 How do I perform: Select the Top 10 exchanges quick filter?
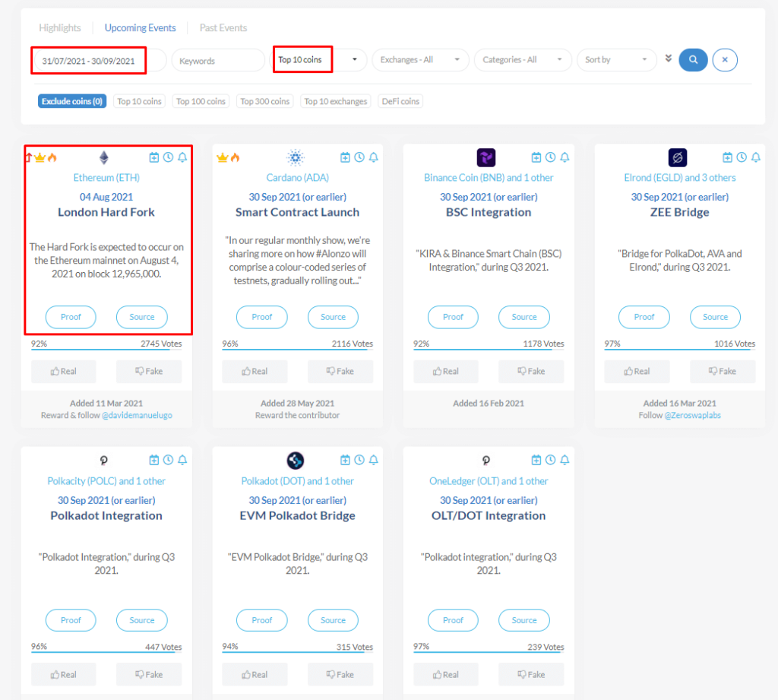pyautogui.click(x=335, y=101)
